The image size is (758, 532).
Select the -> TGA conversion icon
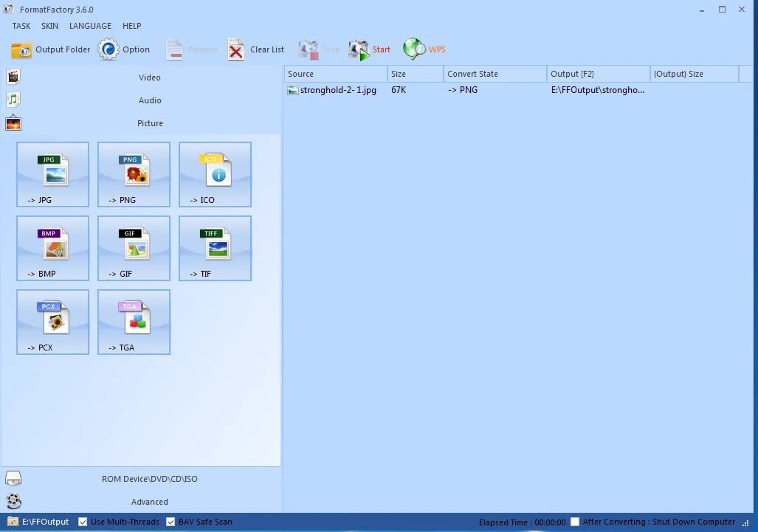pos(134,322)
